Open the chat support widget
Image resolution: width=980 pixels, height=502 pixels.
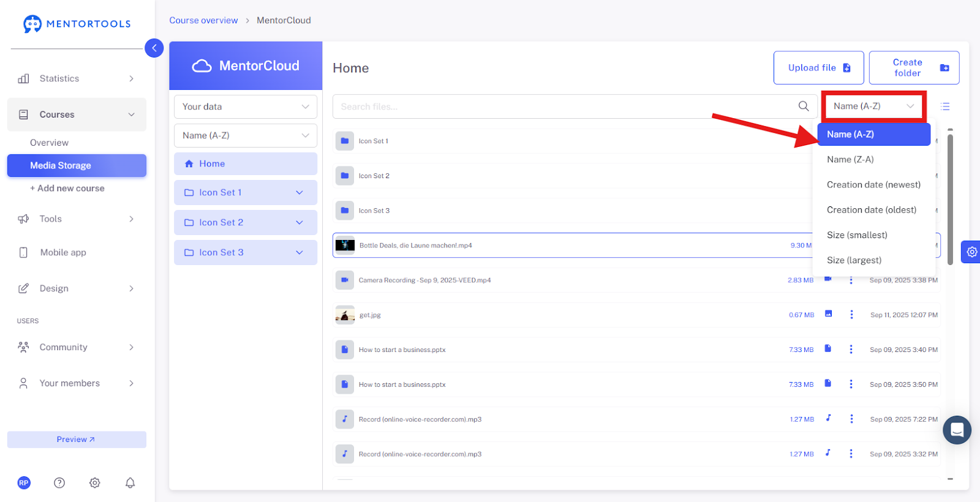tap(957, 430)
